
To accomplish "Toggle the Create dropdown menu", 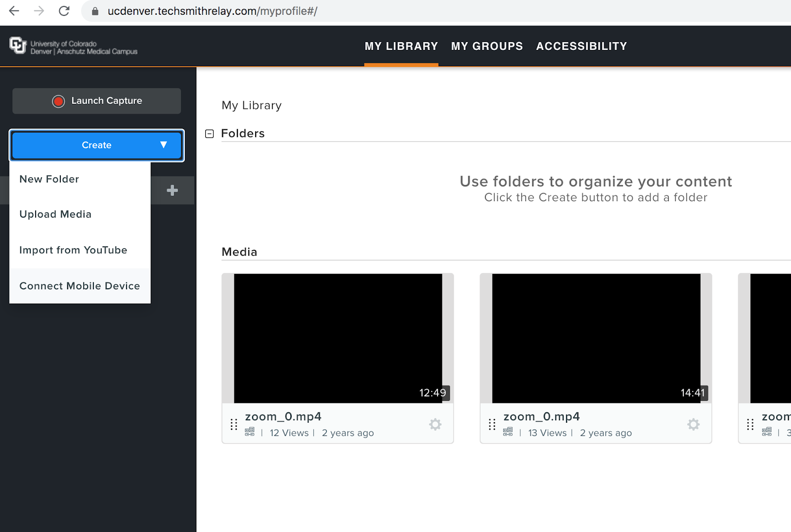I will [x=97, y=145].
